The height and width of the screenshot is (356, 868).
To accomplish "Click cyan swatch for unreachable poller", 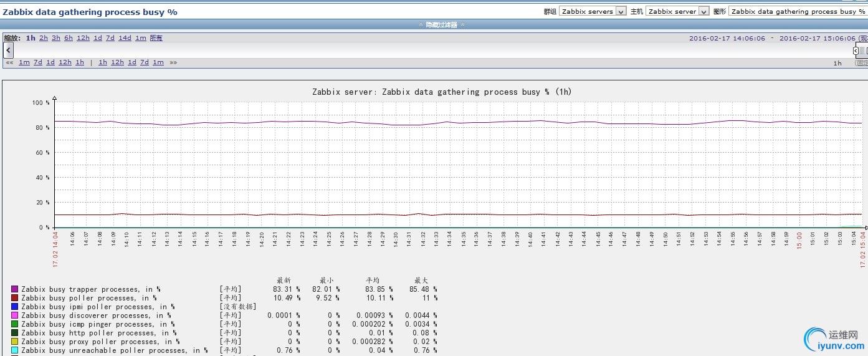I will tap(14, 350).
